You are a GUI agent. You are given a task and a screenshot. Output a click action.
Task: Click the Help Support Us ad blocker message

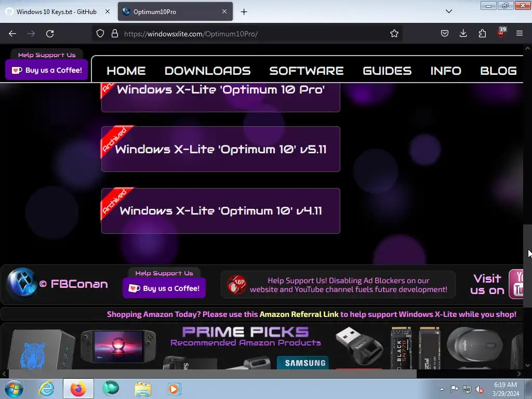349,285
